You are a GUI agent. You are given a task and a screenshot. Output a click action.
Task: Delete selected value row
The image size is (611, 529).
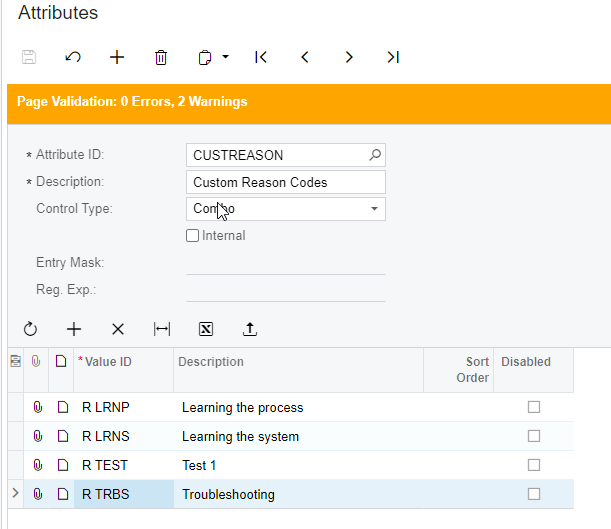118,329
